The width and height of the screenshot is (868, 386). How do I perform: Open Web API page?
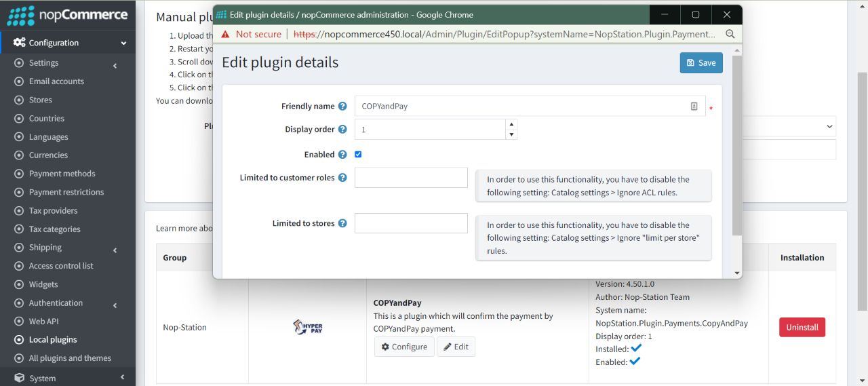(x=43, y=322)
